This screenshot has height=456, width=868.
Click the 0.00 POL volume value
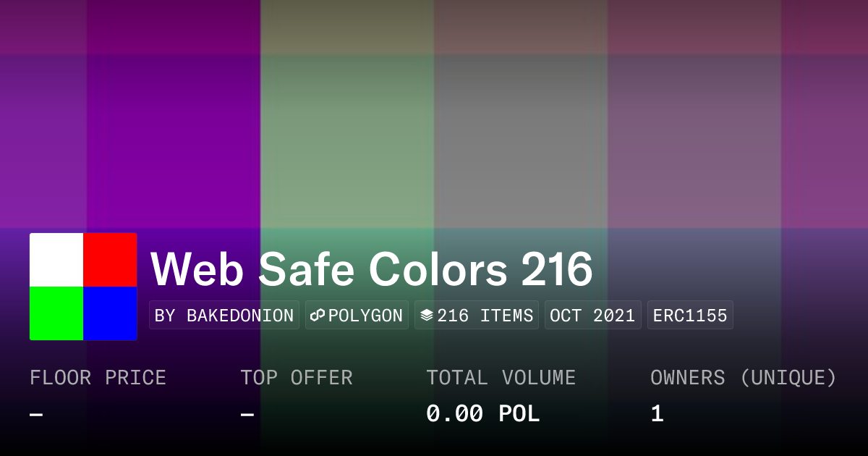pos(482,414)
